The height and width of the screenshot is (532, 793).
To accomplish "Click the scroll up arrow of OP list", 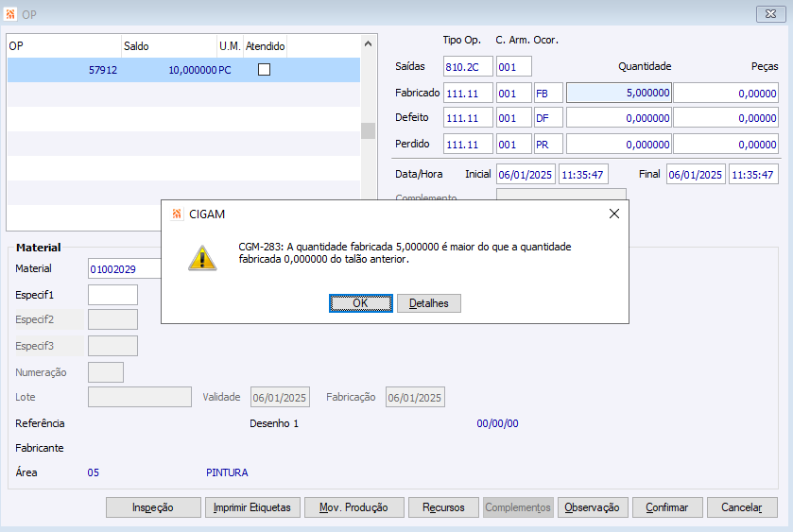I will [x=369, y=44].
